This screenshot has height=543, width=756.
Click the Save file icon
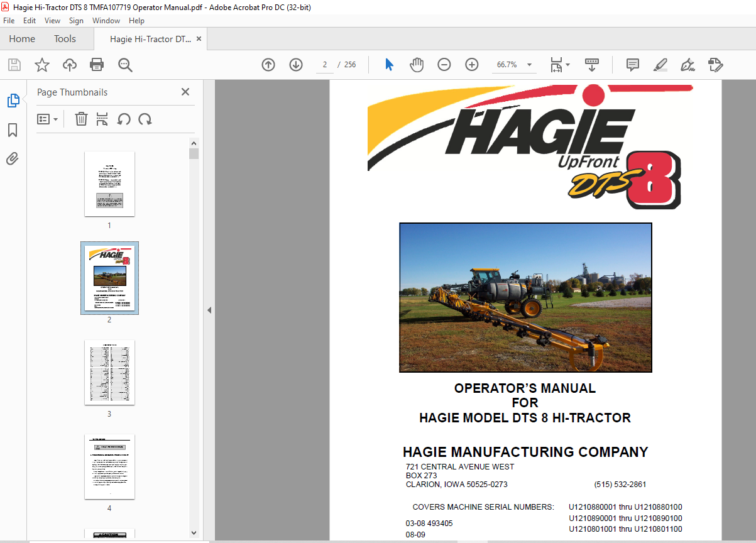14,65
